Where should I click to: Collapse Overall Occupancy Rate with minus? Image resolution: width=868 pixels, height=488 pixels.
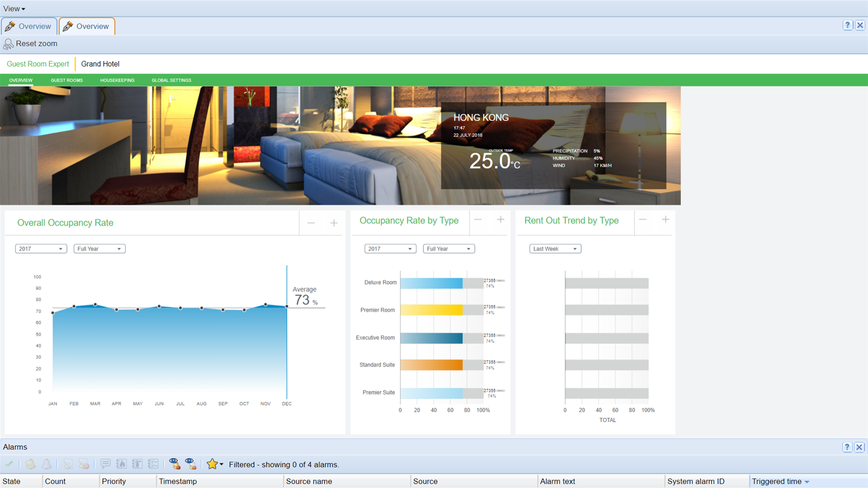tap(311, 223)
